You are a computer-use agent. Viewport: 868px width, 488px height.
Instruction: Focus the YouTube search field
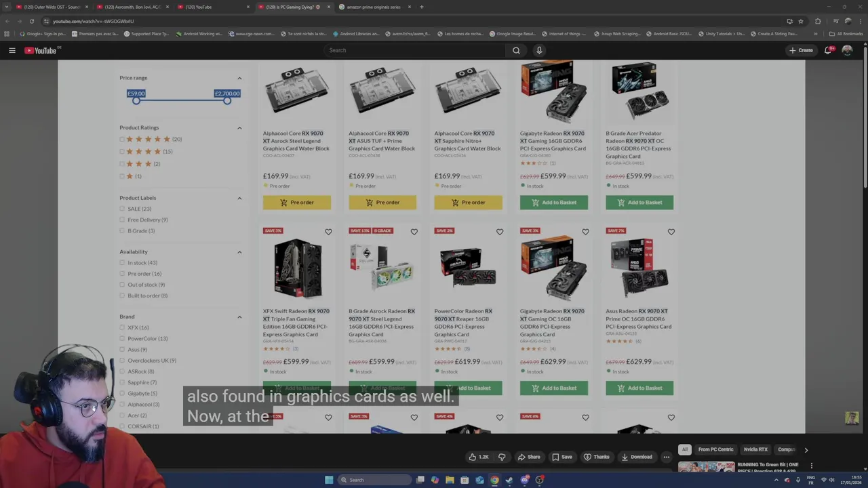(x=415, y=50)
